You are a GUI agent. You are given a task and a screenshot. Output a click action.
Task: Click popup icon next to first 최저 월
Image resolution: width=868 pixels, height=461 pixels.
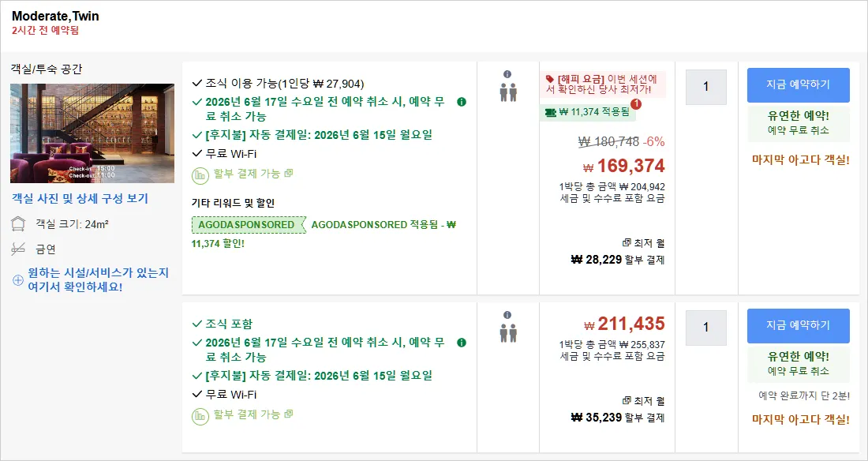coord(627,242)
